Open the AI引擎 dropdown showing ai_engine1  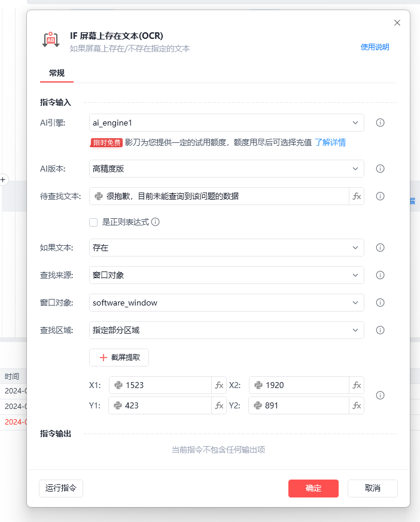227,123
